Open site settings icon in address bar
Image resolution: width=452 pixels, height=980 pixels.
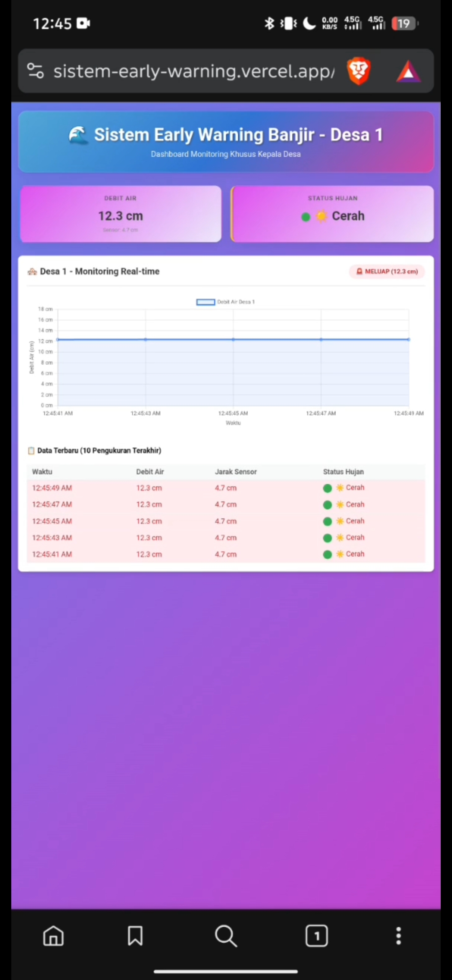(x=36, y=71)
